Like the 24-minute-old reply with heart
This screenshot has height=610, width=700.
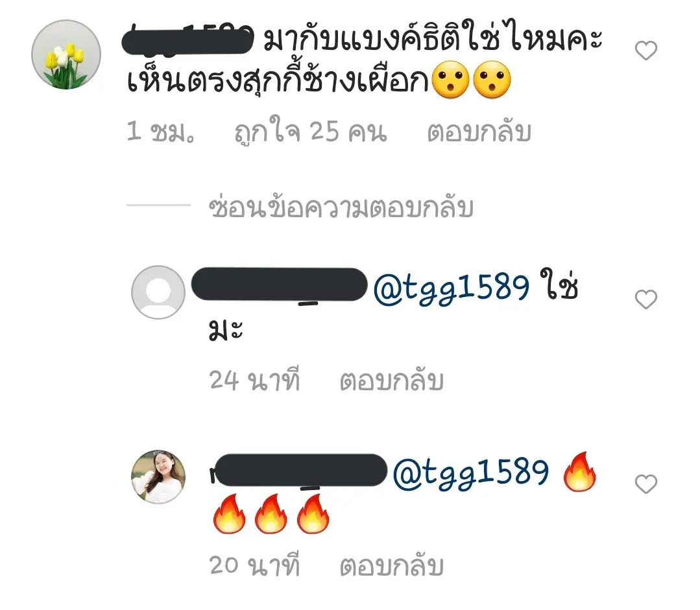pyautogui.click(x=646, y=299)
